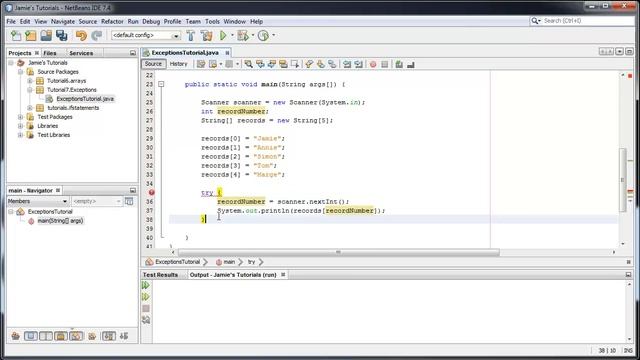Click the New Project toolbar icon
Screen dimensions: 640x360
pyautogui.click(x=31, y=36)
